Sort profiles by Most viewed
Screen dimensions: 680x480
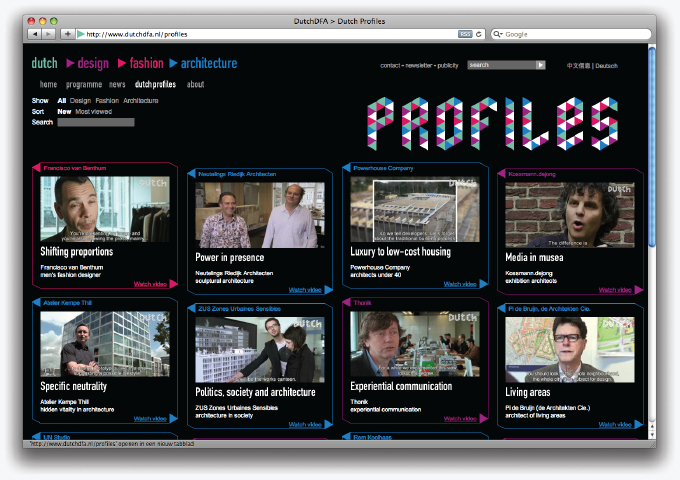[94, 111]
